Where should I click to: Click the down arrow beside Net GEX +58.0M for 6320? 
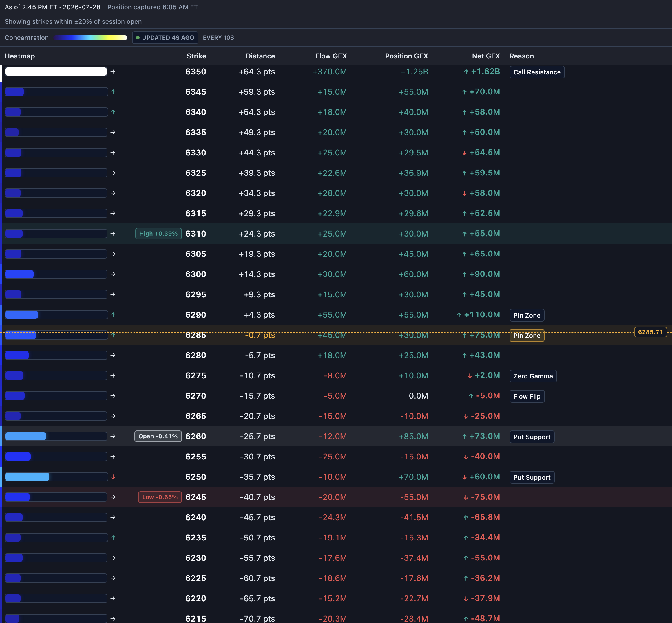coord(465,193)
